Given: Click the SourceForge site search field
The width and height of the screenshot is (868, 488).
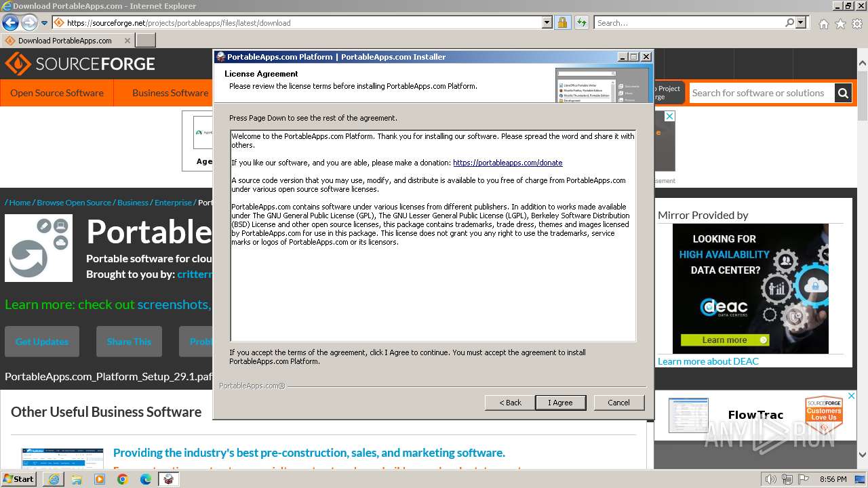Looking at the screenshot, I should 761,93.
